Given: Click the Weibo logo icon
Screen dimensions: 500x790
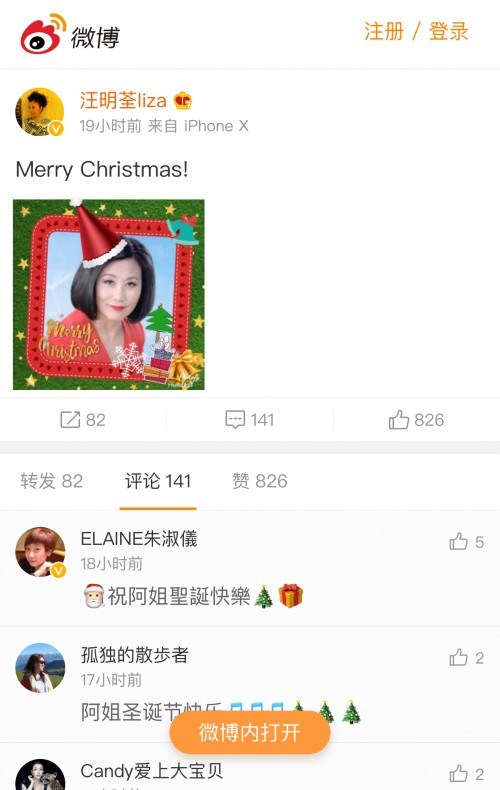Looking at the screenshot, I should (43, 34).
